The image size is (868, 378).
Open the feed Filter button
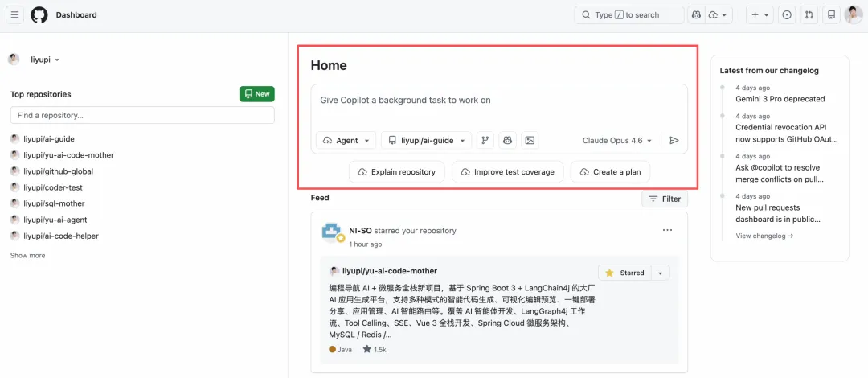click(x=665, y=199)
